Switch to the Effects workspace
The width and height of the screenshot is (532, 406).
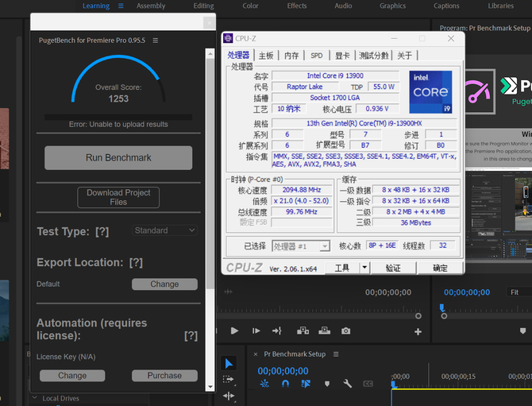tap(297, 6)
